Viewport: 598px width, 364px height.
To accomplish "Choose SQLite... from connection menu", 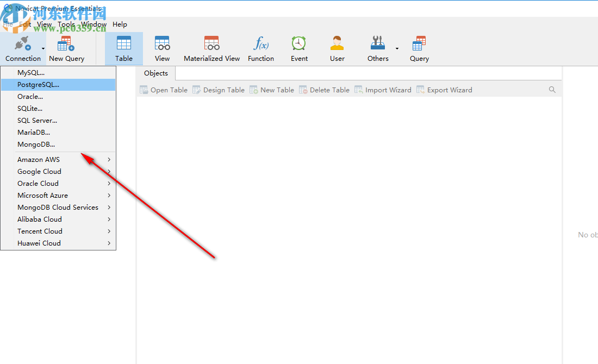I will click(x=58, y=108).
